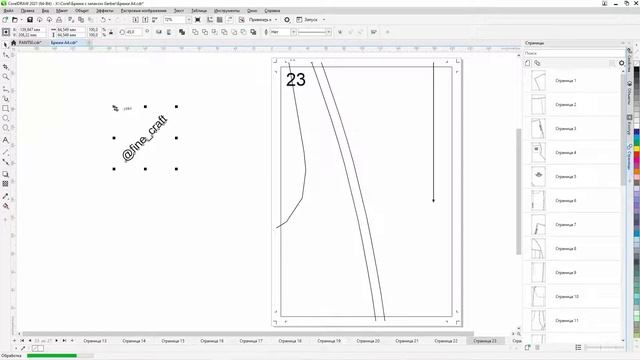Click the Export icon in standard toolbar
640x360 pixels.
tap(145, 20)
